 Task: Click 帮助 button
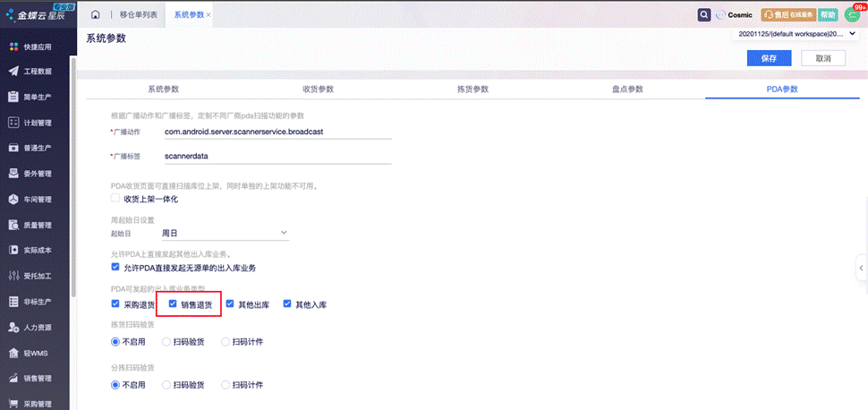828,15
